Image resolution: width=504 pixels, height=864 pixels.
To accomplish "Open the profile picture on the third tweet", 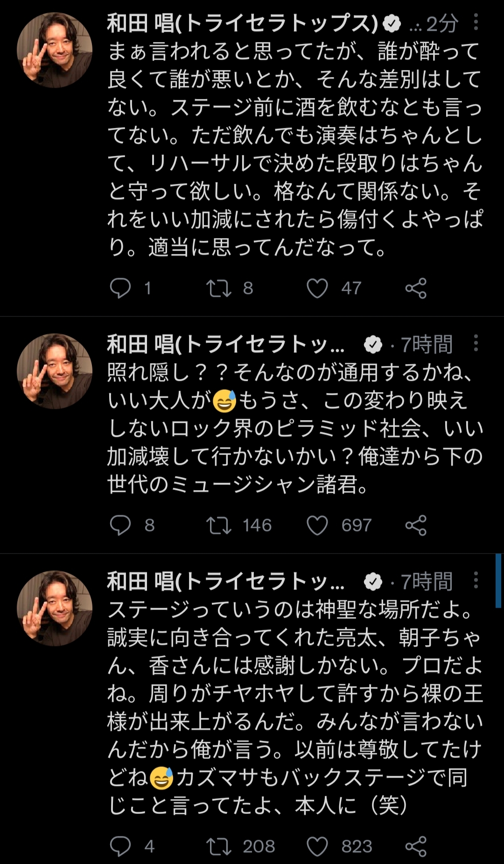I will [55, 608].
